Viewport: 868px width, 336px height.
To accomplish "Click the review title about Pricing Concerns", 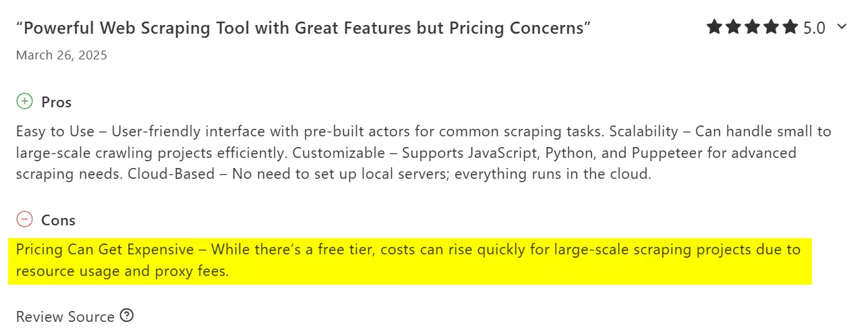I will click(x=303, y=28).
